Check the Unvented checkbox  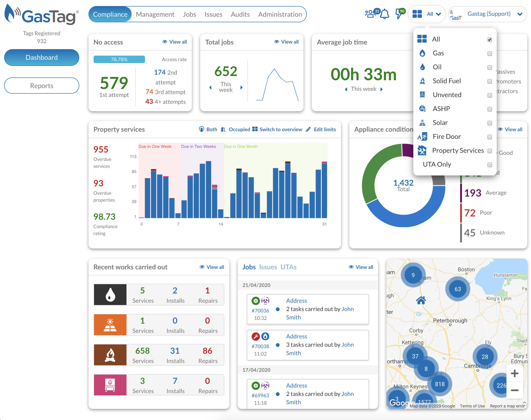[490, 95]
